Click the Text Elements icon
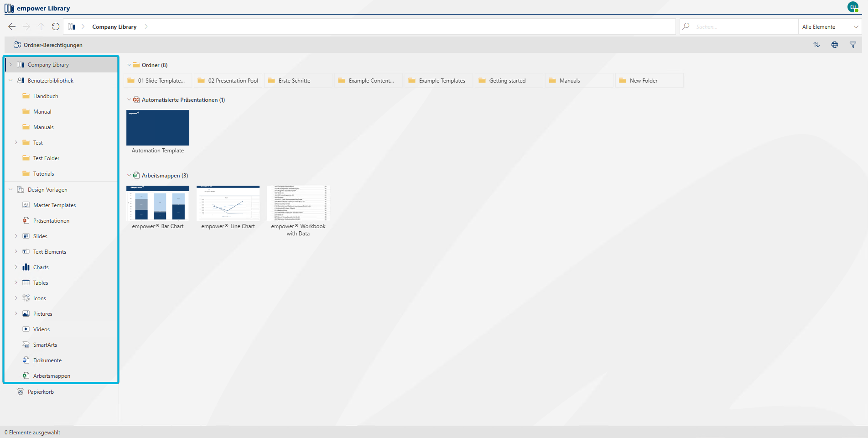 [26, 251]
